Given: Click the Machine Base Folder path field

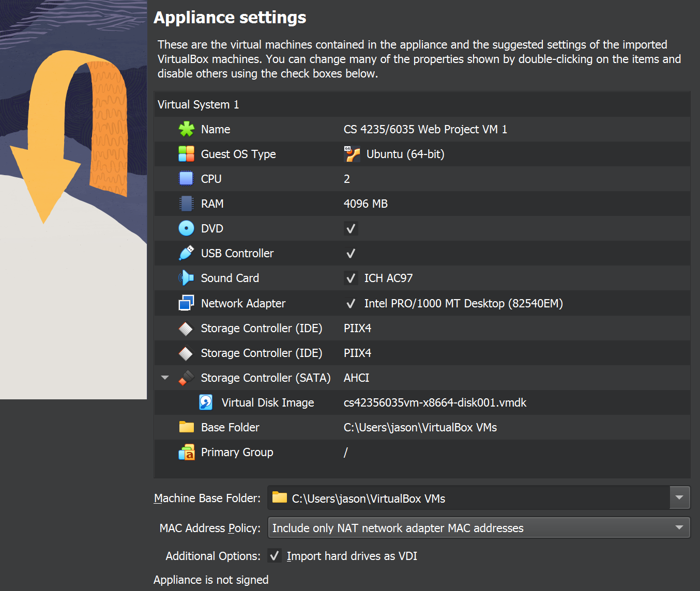Looking at the screenshot, I should 468,498.
